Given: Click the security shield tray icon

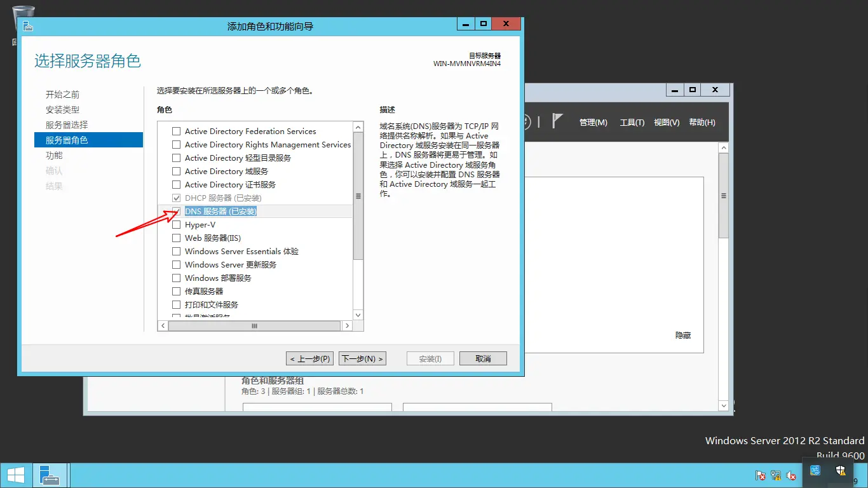Looking at the screenshot, I should (x=841, y=471).
